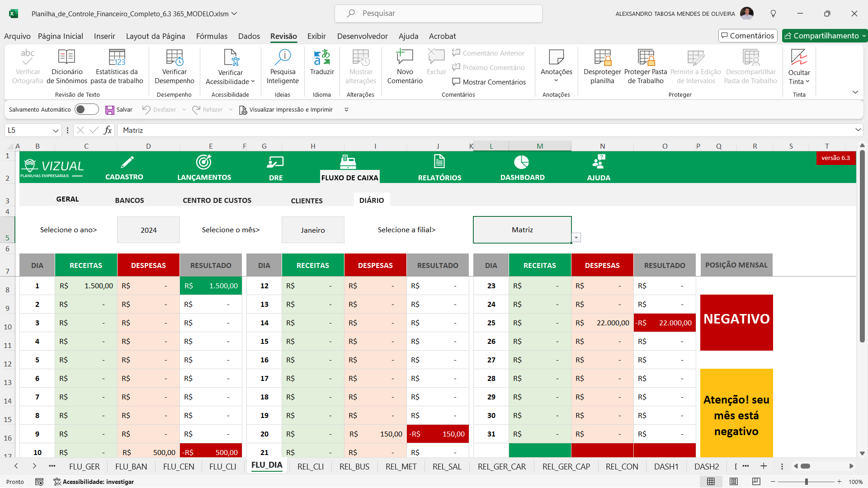Click the zoom slider in the status bar
868x488 pixels.
pyautogui.click(x=806, y=482)
